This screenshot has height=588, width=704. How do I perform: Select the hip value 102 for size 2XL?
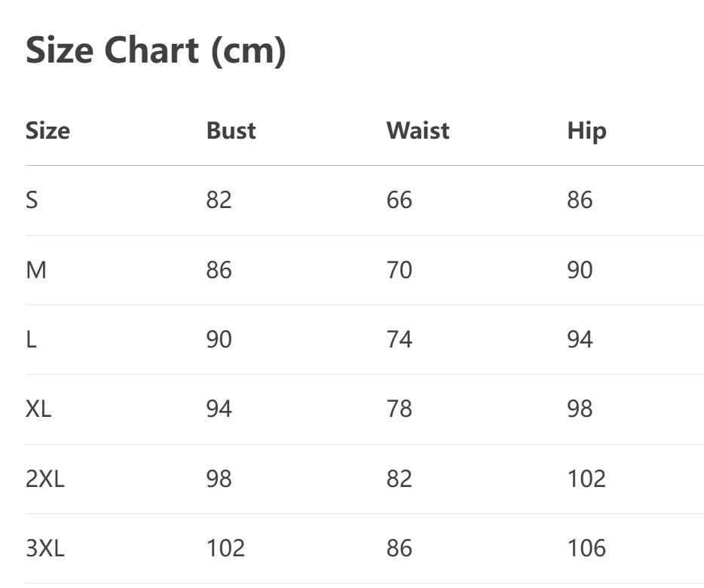pyautogui.click(x=586, y=479)
